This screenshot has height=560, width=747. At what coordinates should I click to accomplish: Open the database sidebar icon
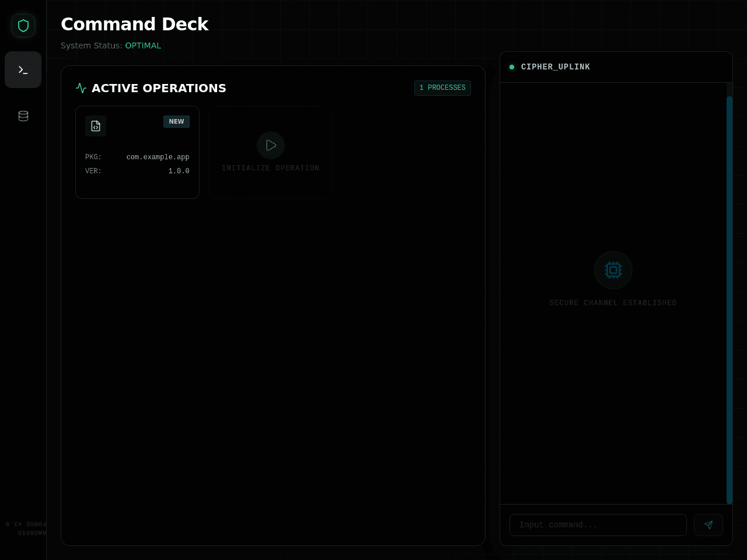23,116
